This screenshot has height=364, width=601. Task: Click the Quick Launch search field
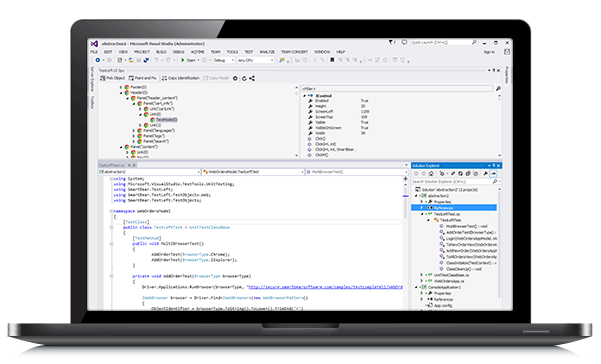pyautogui.click(x=444, y=43)
